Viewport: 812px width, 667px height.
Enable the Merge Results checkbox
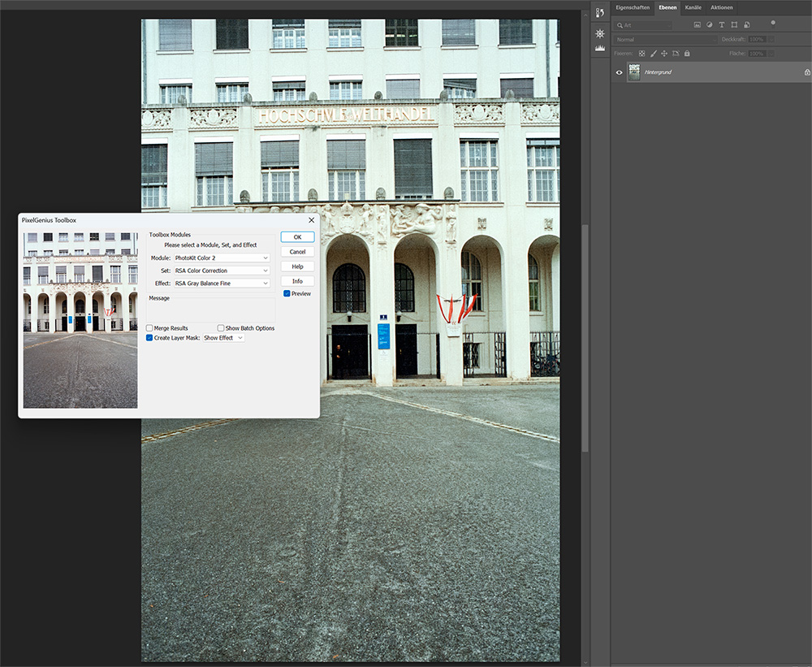[x=149, y=328]
